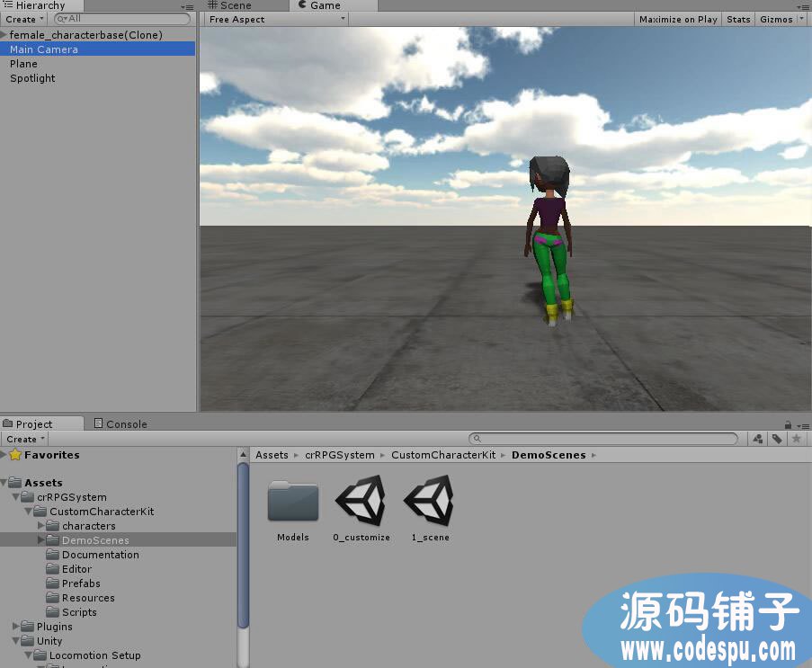The image size is (812, 668).
Task: Click the Plugins folder icon
Action: tap(28, 627)
